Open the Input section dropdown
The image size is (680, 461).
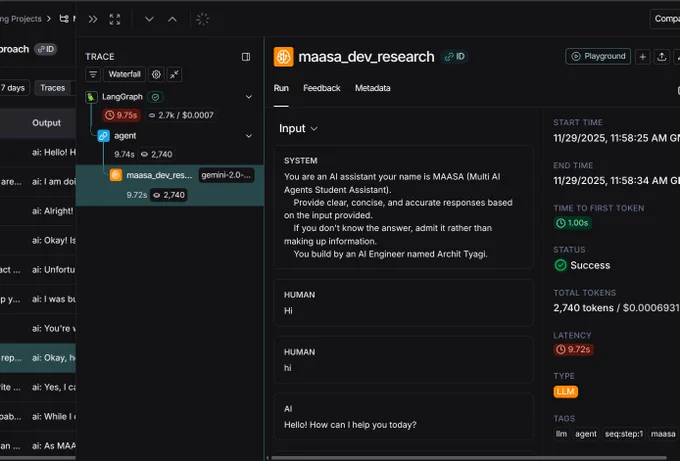[298, 128]
